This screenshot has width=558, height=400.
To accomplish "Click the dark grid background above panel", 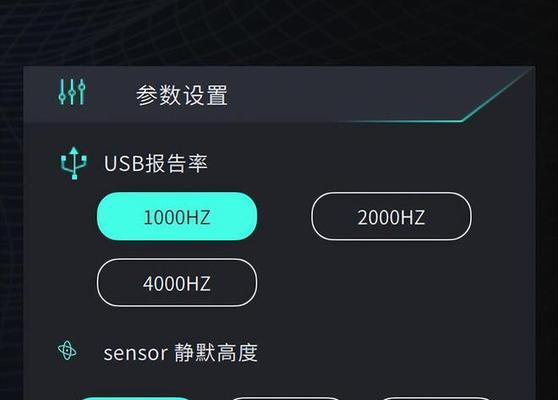I will (x=279, y=32).
